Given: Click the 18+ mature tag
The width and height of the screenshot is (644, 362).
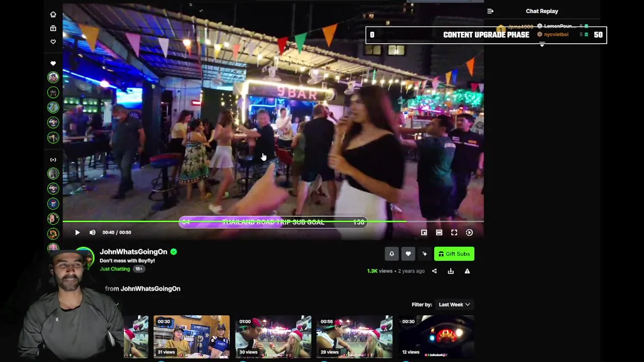Looking at the screenshot, I should pyautogui.click(x=139, y=269).
